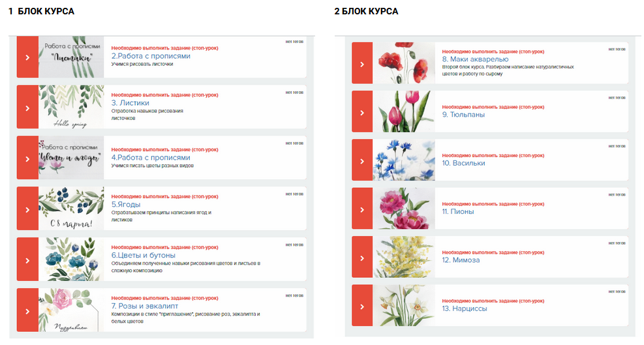The height and width of the screenshot is (345, 644).
Task: Click the cornflowers thumbnail for Васильки
Action: point(404,160)
